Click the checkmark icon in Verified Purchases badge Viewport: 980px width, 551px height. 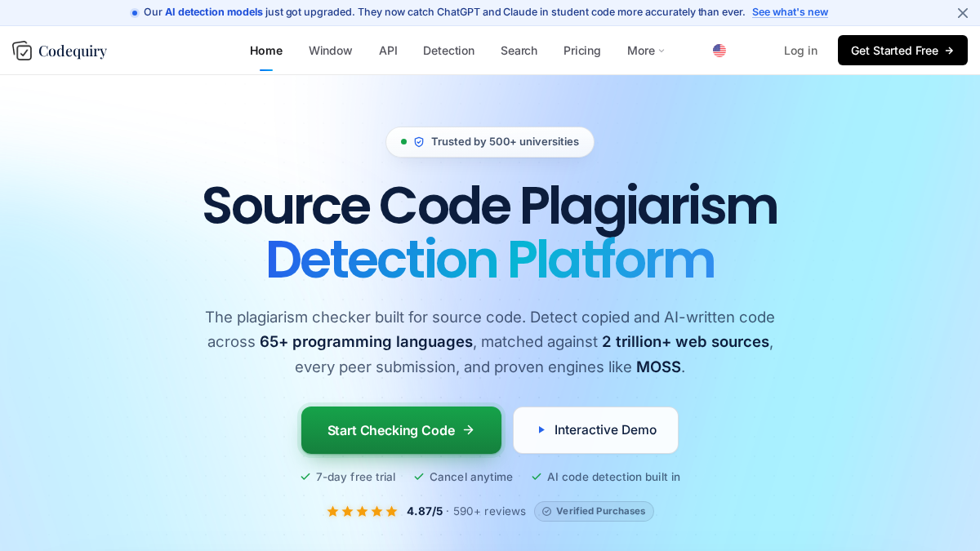[547, 512]
